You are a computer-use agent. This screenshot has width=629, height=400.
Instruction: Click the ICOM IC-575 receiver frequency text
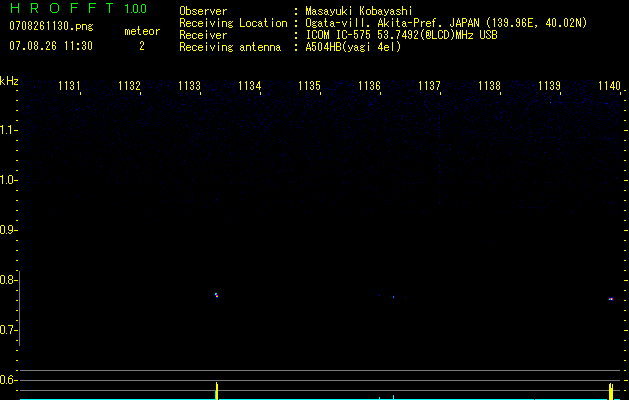[401, 35]
